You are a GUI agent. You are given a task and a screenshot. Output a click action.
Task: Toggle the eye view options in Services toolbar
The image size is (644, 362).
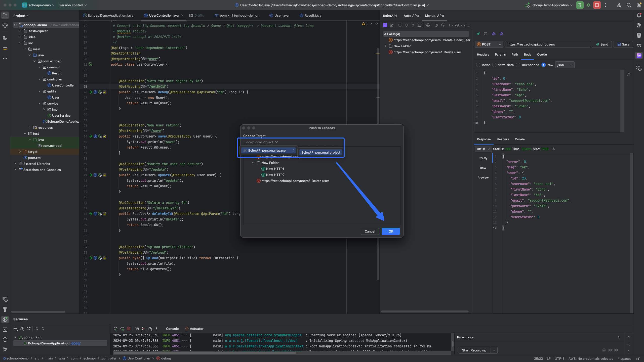click(x=22, y=329)
